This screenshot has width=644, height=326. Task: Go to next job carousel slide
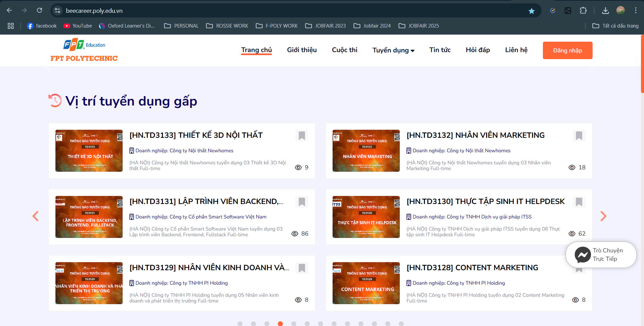tap(603, 216)
